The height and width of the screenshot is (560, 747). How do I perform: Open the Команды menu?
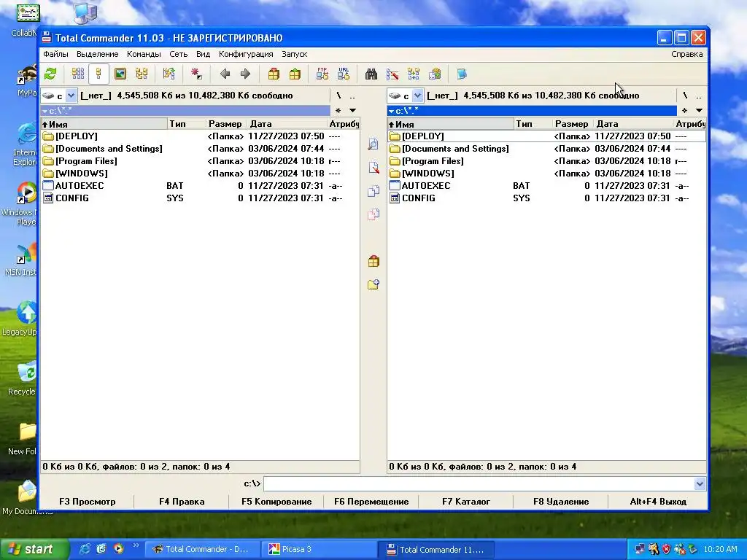click(x=144, y=54)
